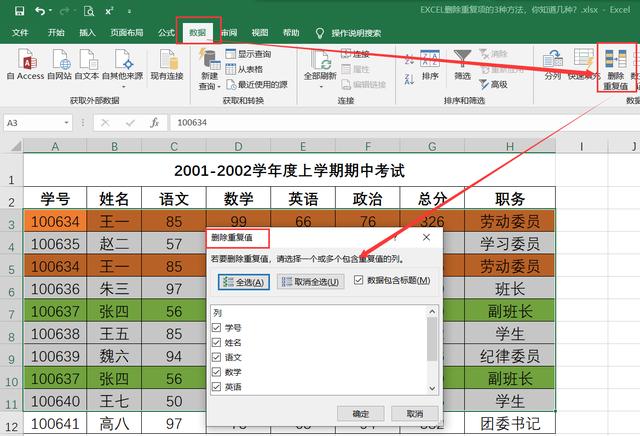Import data from Access
Viewport: 640px width, 436px height.
tap(25, 64)
